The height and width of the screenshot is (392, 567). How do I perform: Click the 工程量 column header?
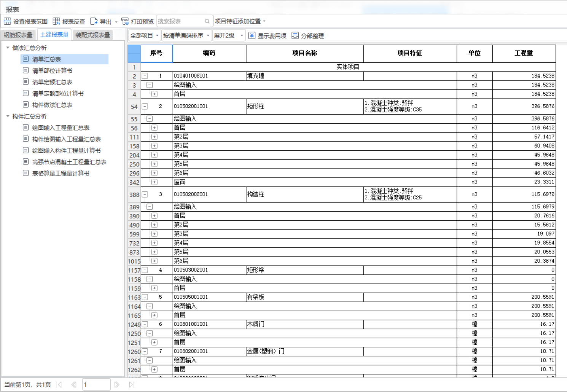tap(524, 53)
